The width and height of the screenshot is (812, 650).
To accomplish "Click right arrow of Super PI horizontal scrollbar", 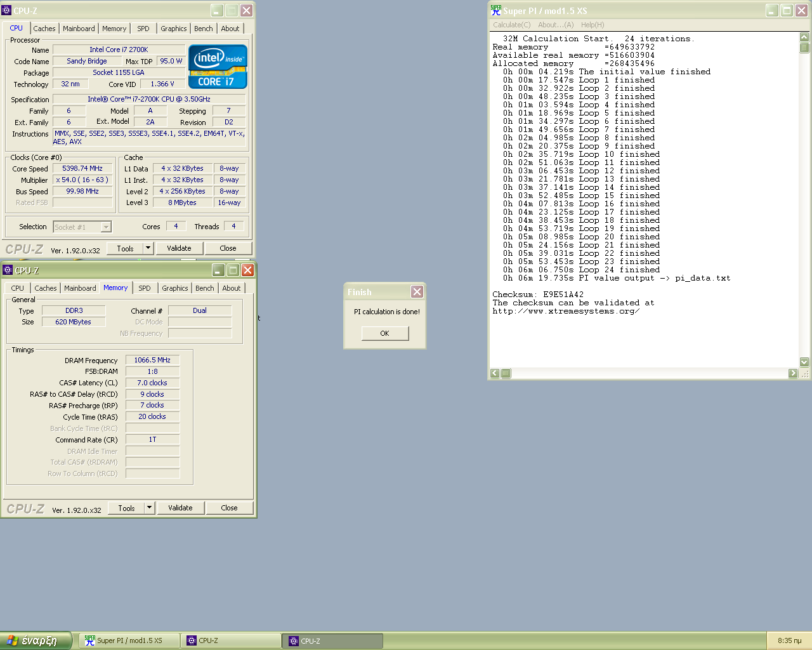I will (x=793, y=373).
